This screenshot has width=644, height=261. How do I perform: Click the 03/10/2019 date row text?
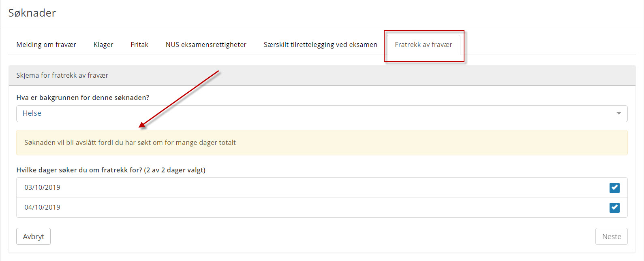pos(42,187)
